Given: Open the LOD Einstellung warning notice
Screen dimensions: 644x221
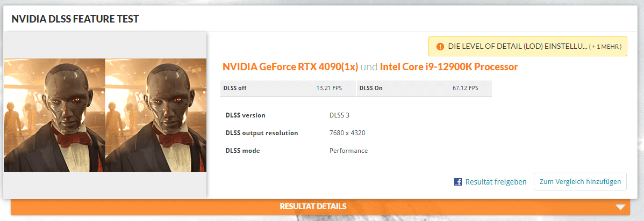Looking at the screenshot, I should pyautogui.click(x=528, y=46).
